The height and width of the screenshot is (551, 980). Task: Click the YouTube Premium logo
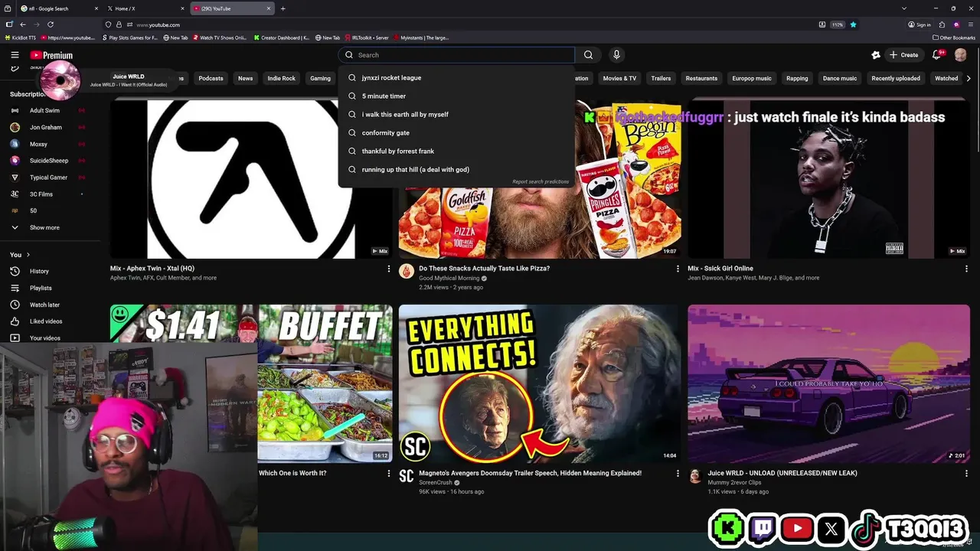pyautogui.click(x=51, y=55)
